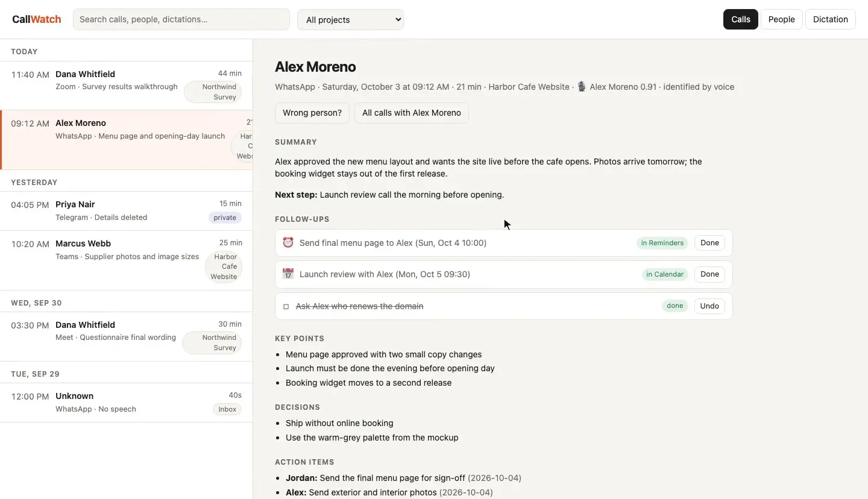Screen dimensions: 868x499
Task: Click the key point Booking widget moves to a second release
Action: tap(368, 383)
